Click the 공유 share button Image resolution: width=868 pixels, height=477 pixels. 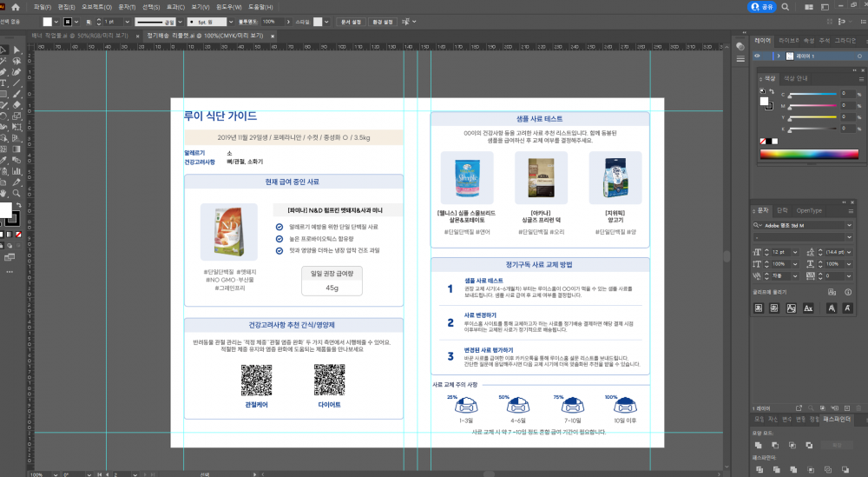click(762, 7)
